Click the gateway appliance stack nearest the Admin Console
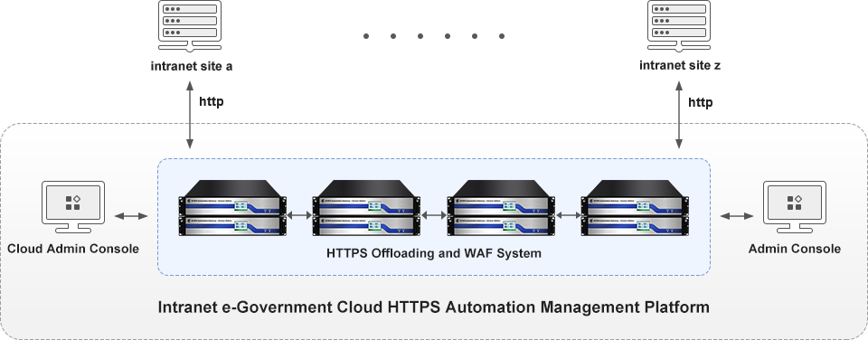Screen dimensions: 868x340 pyautogui.click(x=636, y=208)
